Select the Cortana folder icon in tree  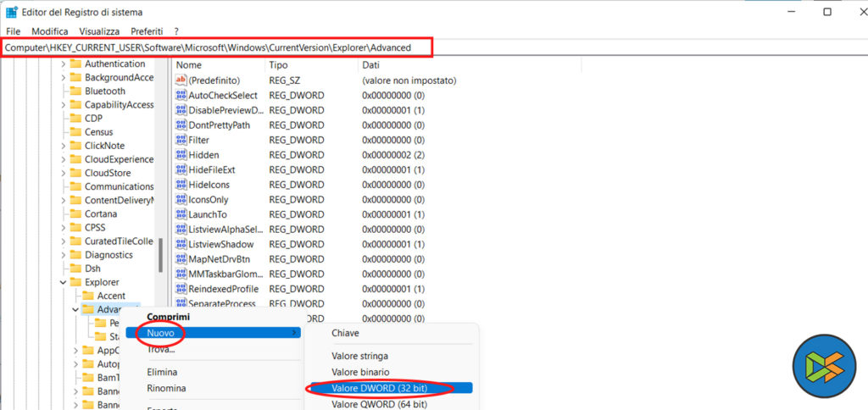[x=75, y=214]
